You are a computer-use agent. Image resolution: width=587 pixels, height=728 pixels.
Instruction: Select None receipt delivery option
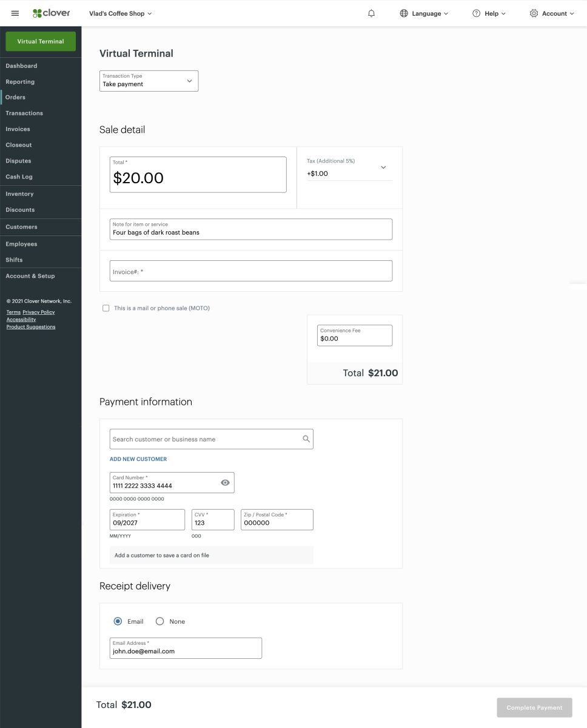click(160, 621)
